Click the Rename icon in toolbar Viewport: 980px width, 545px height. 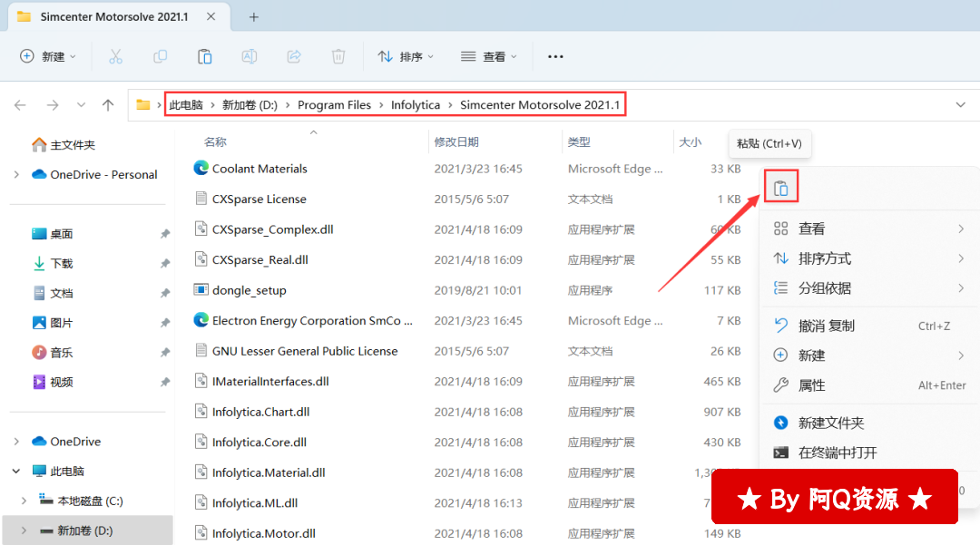tap(249, 56)
